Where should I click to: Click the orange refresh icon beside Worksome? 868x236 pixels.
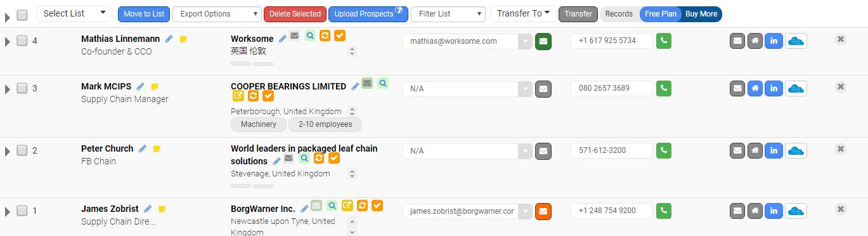(325, 36)
